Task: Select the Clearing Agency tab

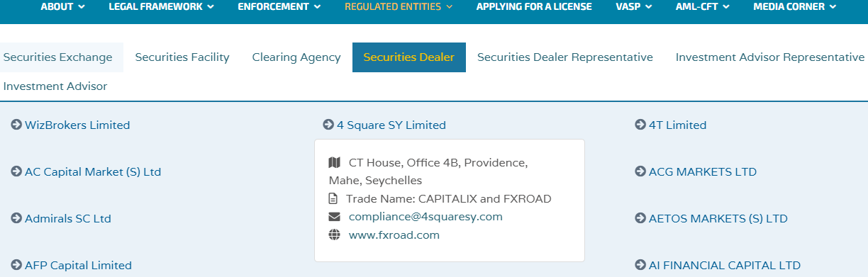Action: (x=296, y=57)
